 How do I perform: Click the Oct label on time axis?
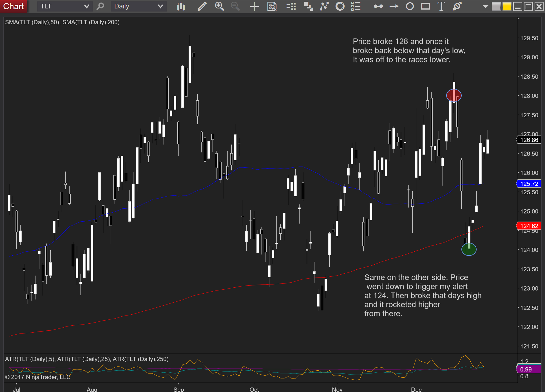tap(254, 389)
